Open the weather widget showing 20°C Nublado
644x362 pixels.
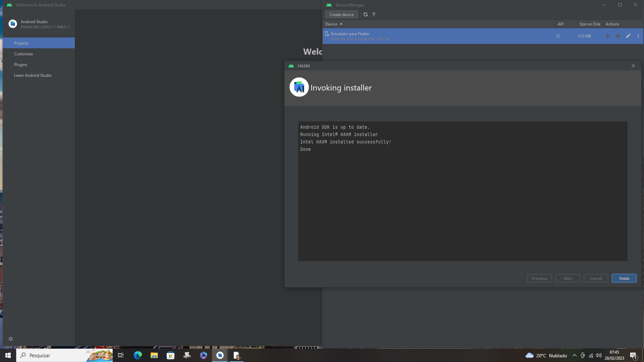pyautogui.click(x=546, y=355)
